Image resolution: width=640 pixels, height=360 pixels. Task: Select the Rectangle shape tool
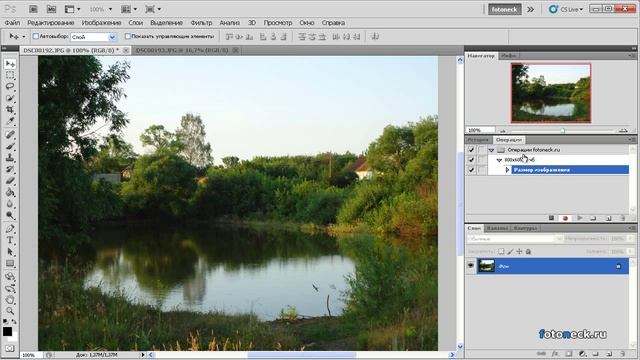pyautogui.click(x=10, y=264)
